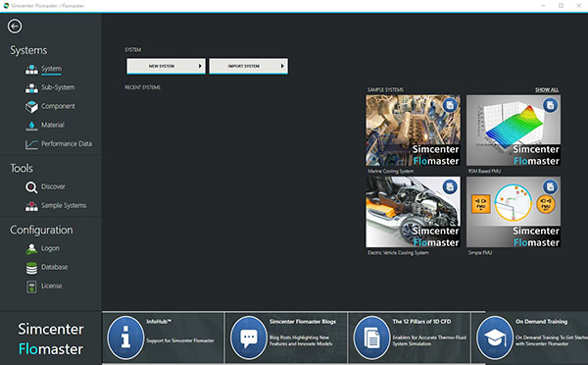This screenshot has width=588, height=365.
Task: Click the Simcenter Flomaster title bar icon
Action: [6, 6]
